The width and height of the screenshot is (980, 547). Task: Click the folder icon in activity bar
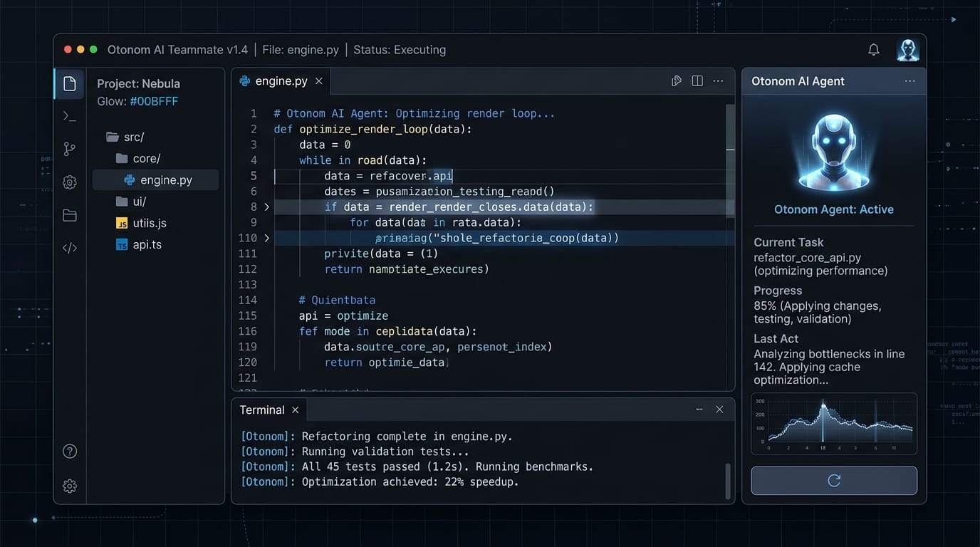coord(69,215)
